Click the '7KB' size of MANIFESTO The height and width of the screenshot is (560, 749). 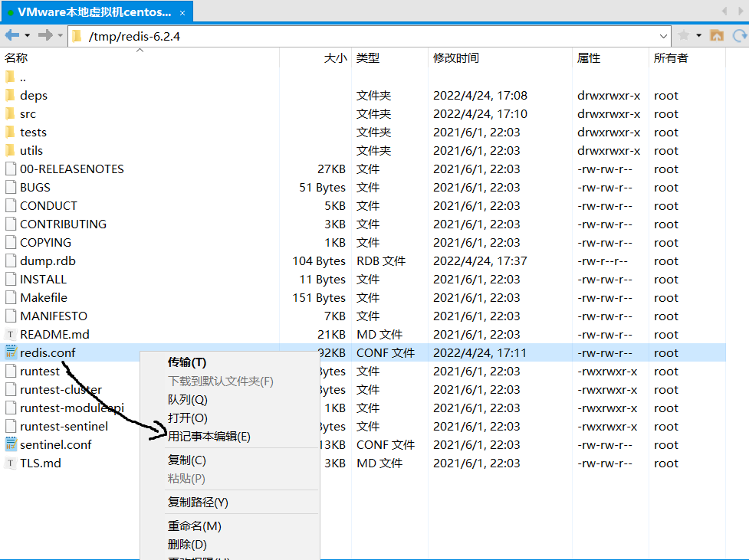point(334,316)
